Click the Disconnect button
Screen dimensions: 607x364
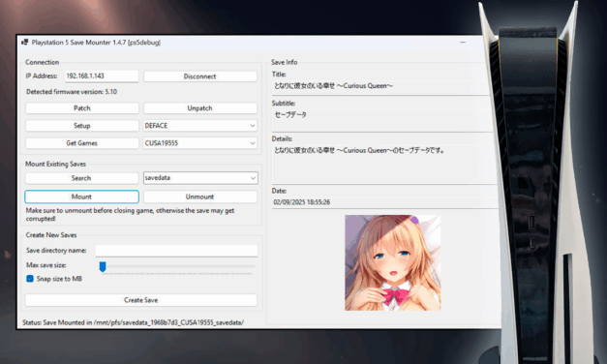click(x=200, y=76)
